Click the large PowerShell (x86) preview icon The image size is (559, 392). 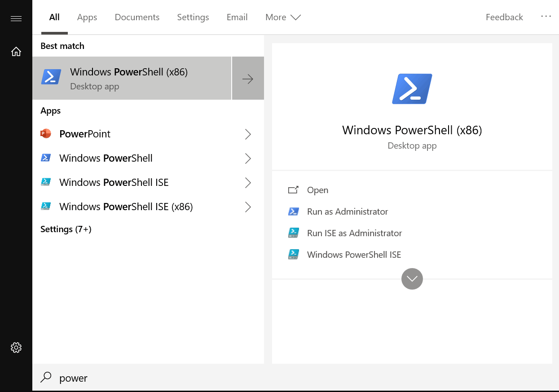[412, 89]
